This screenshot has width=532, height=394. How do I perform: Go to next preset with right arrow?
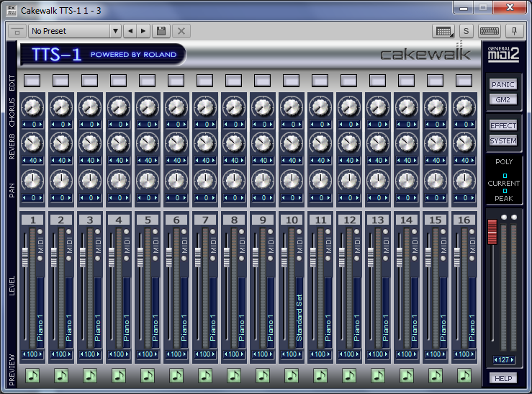pyautogui.click(x=143, y=31)
